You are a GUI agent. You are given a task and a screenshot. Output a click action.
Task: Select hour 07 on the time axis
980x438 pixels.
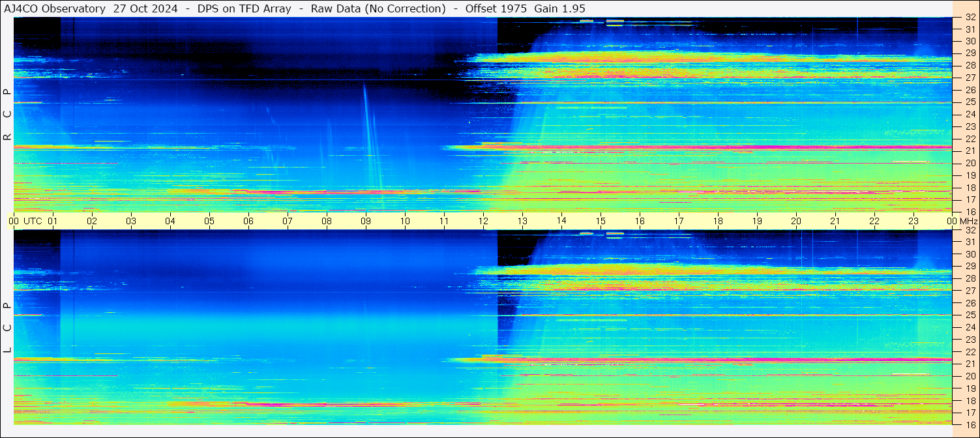click(288, 221)
